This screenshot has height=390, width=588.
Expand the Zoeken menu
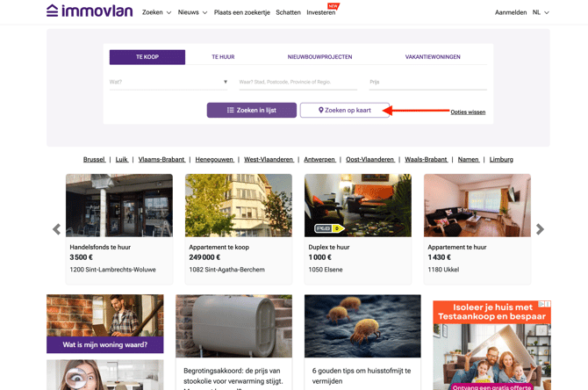click(156, 12)
